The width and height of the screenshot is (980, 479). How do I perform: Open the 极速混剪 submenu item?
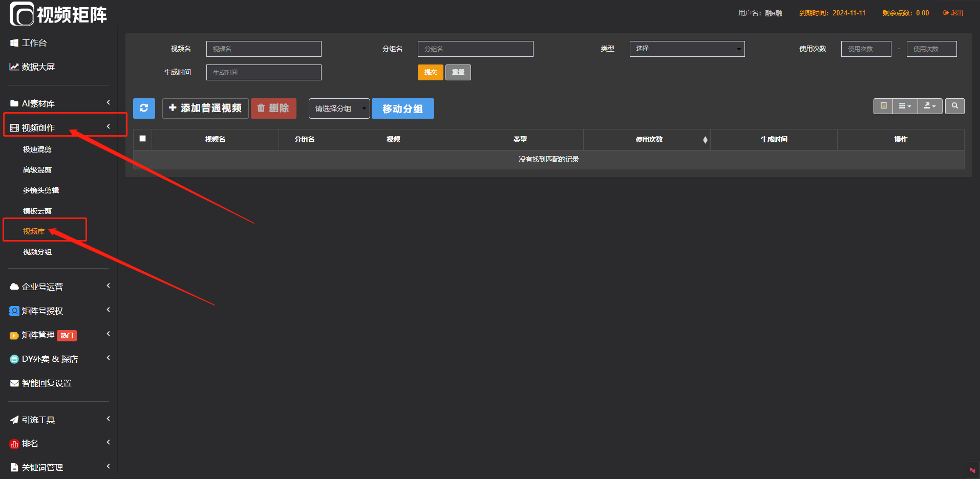pyautogui.click(x=37, y=149)
